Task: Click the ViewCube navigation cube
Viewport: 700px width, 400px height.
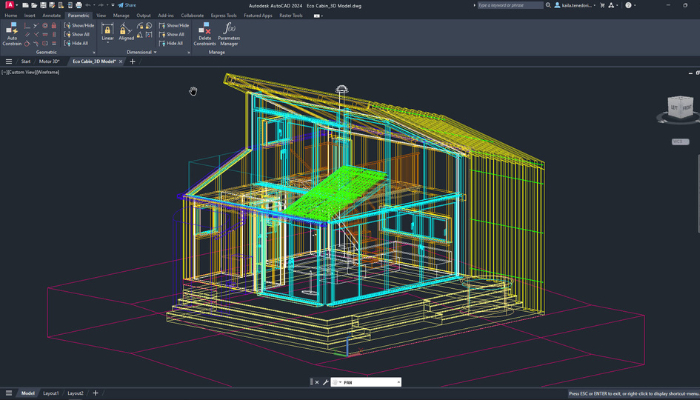Action: point(680,108)
